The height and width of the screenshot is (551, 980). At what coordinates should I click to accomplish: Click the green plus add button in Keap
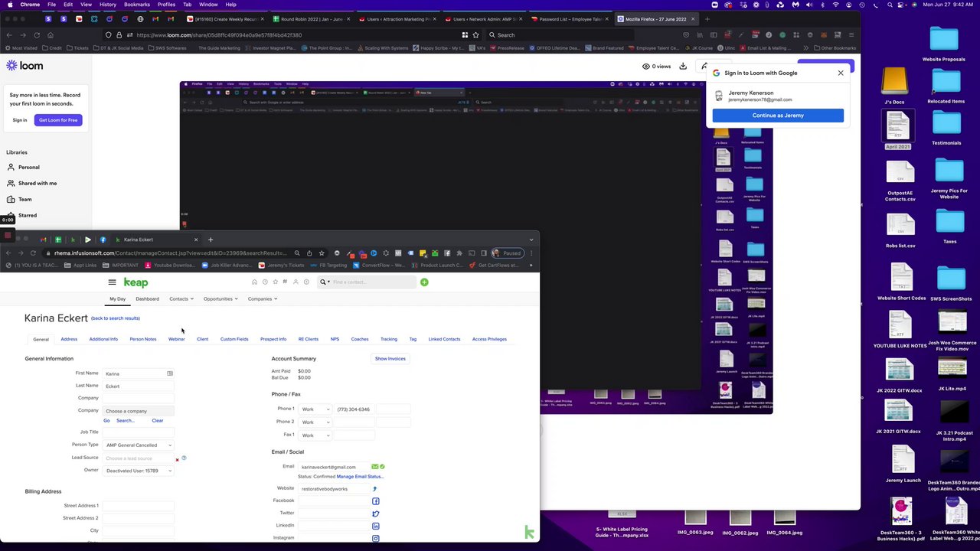click(x=424, y=282)
